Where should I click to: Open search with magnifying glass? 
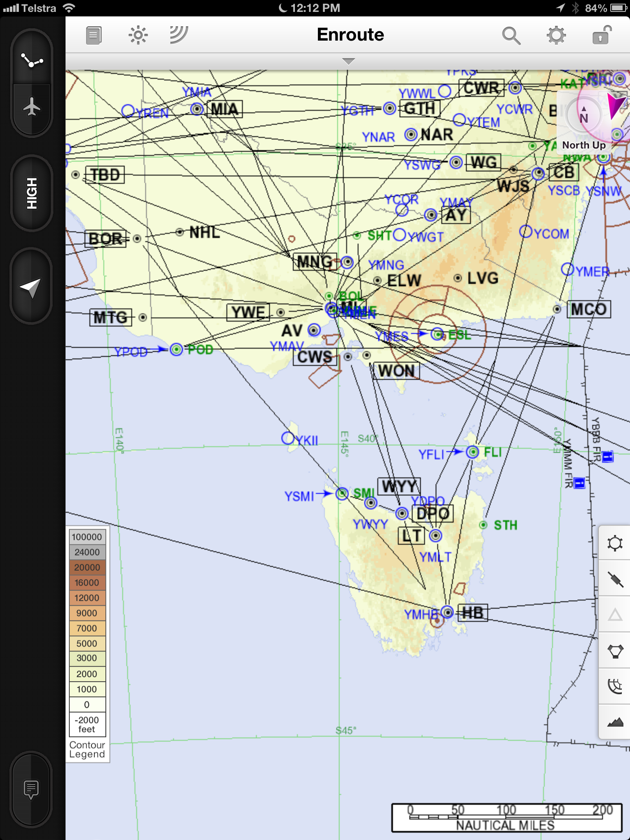511,36
